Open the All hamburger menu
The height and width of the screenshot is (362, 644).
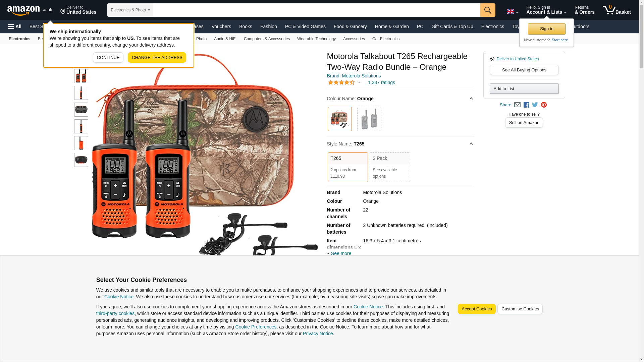15,26
